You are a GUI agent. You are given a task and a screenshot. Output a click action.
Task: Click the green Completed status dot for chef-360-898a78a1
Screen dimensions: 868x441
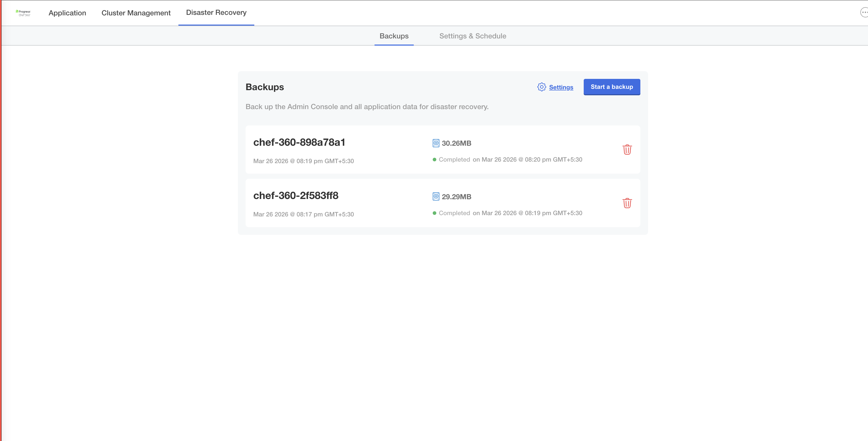[x=435, y=159]
